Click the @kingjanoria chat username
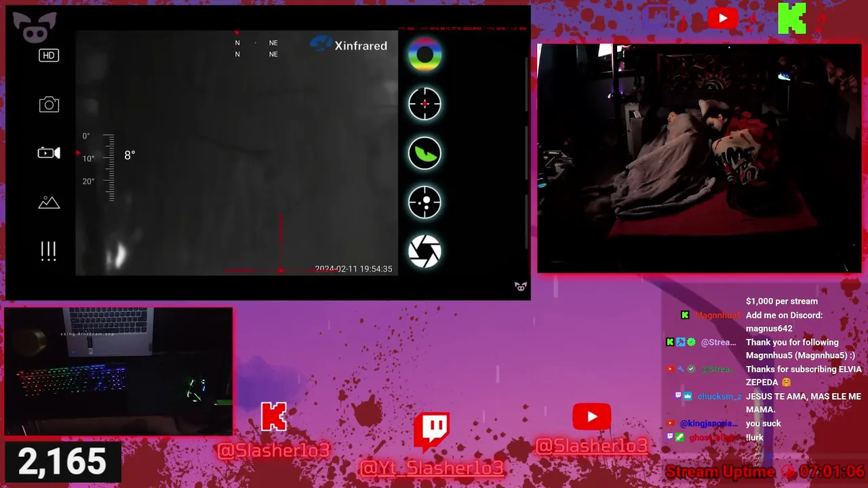Image resolution: width=868 pixels, height=488 pixels. click(x=709, y=424)
